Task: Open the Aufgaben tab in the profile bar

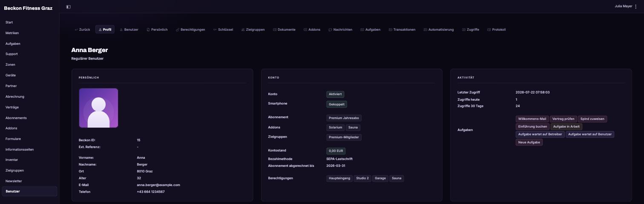Action: tap(370, 29)
